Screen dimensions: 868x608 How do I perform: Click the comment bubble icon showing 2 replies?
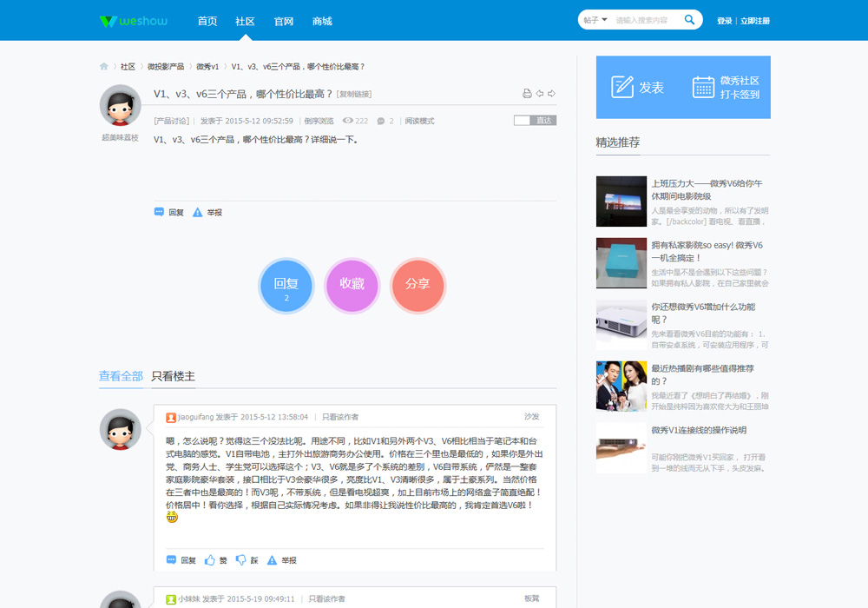pyautogui.click(x=381, y=122)
